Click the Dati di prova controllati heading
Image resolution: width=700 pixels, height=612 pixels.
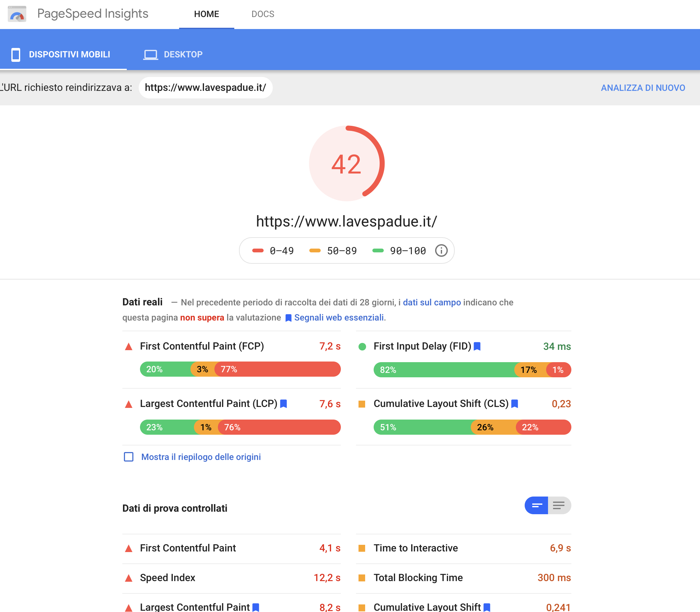(x=175, y=509)
